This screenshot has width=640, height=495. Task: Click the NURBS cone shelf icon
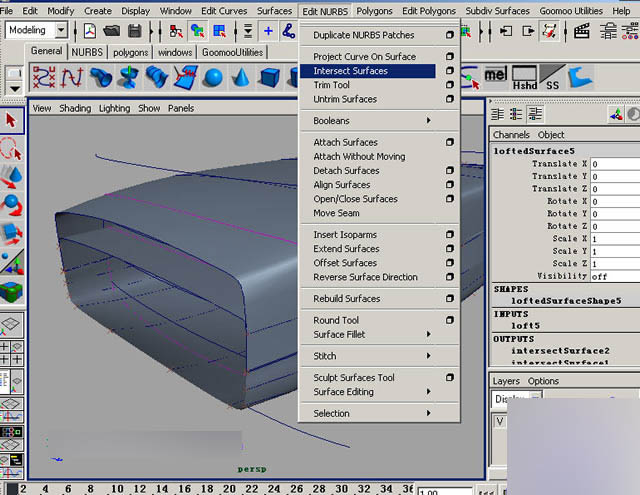tap(241, 77)
